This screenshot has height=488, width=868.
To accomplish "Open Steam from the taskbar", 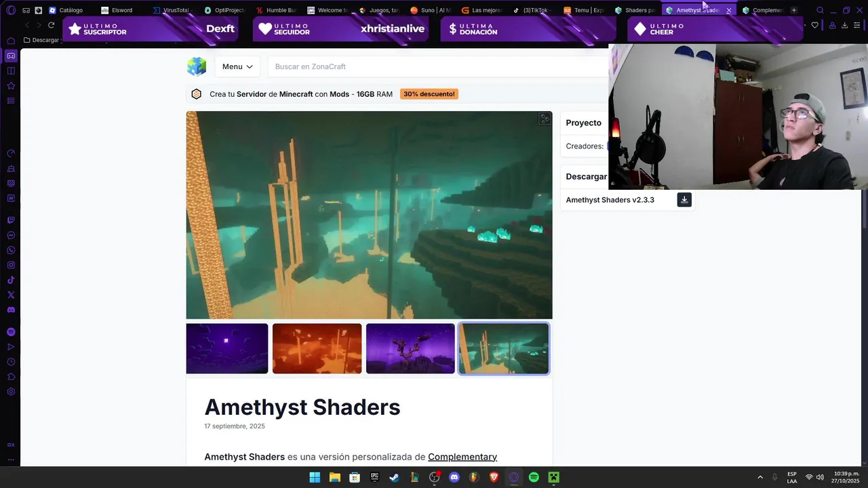I will pos(394,477).
